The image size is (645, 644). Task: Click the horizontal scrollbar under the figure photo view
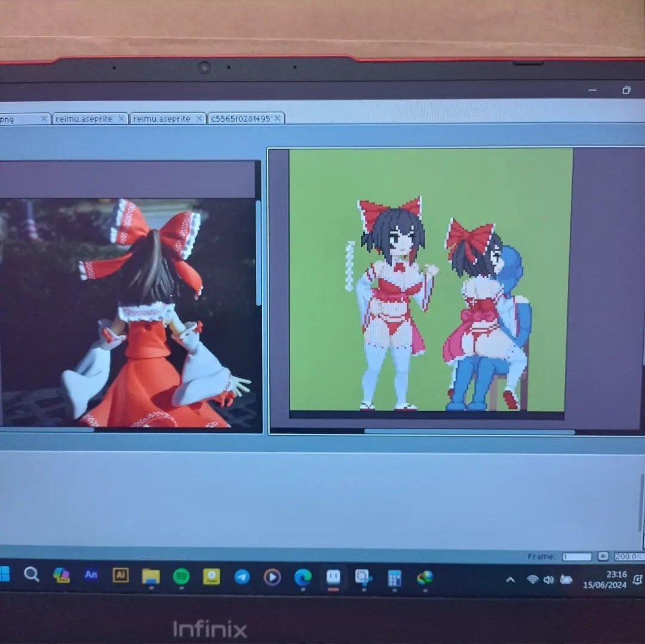47,430
